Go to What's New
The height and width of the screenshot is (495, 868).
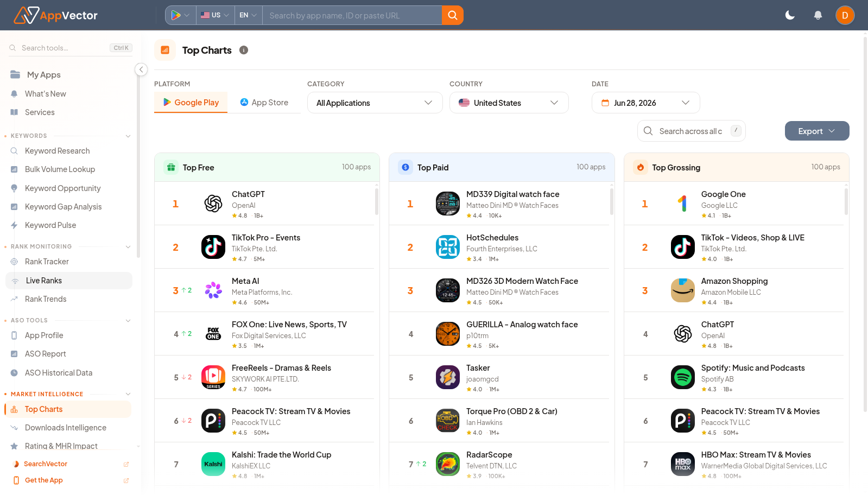point(46,94)
